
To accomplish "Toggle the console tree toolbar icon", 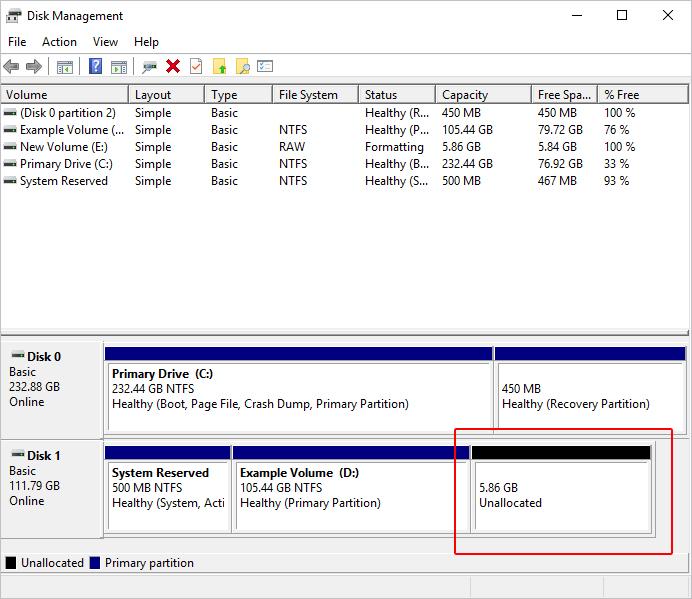I will point(65,67).
